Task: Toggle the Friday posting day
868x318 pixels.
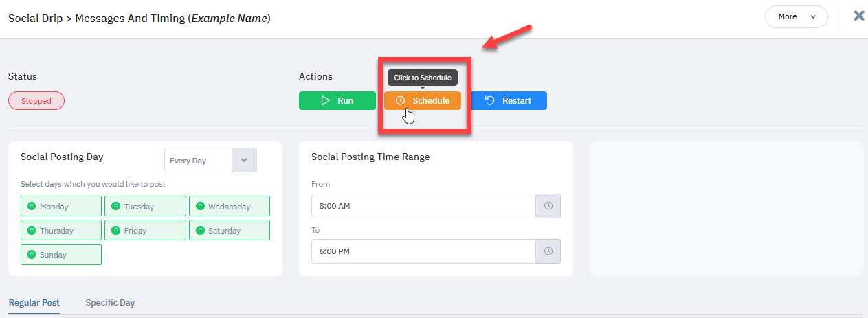Action: click(x=145, y=230)
